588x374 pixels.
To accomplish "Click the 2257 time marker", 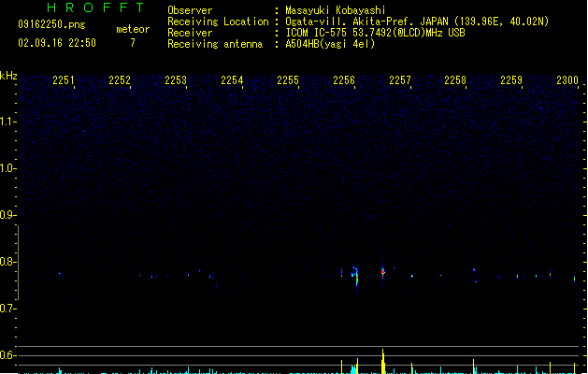I will pyautogui.click(x=400, y=80).
